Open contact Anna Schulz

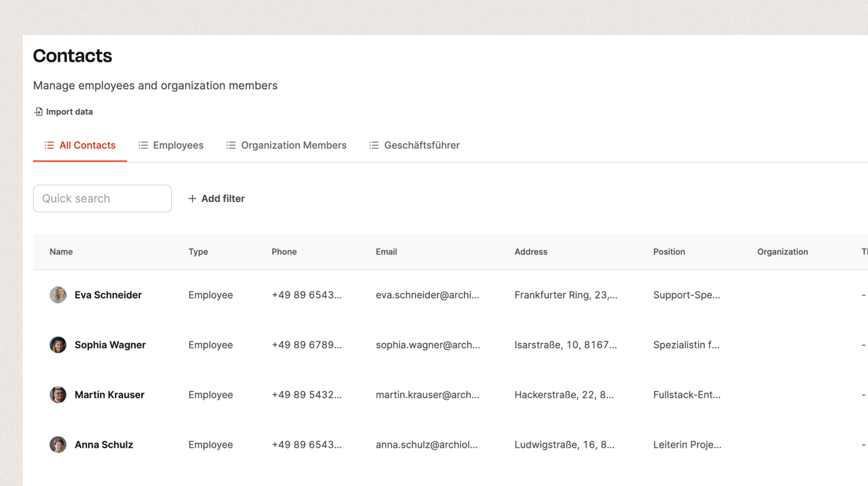[104, 445]
